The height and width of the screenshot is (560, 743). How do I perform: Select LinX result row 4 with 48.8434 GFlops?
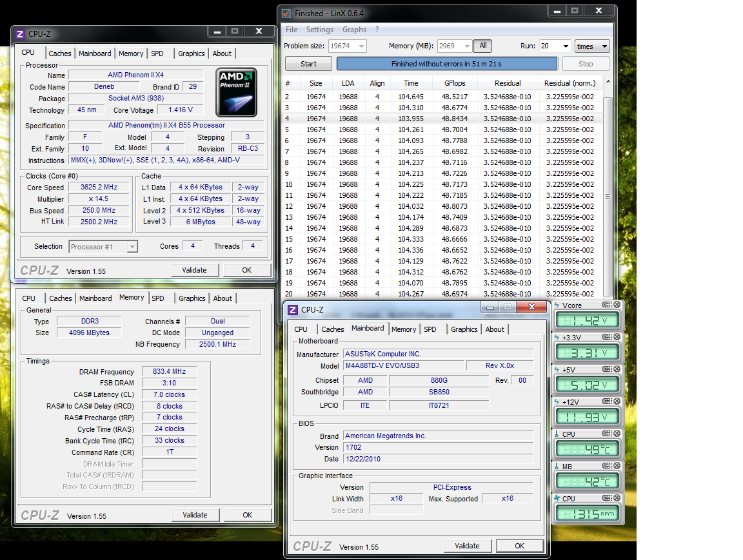(442, 119)
